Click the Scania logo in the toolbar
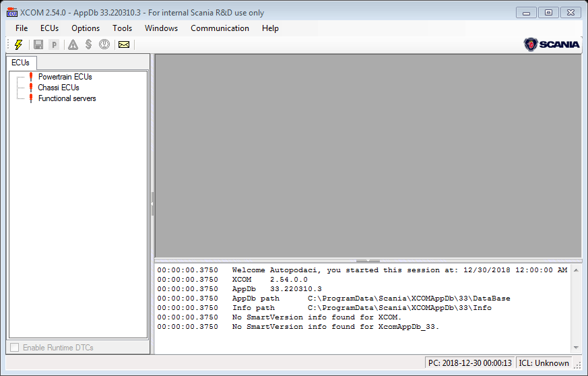The image size is (588, 376). click(552, 44)
